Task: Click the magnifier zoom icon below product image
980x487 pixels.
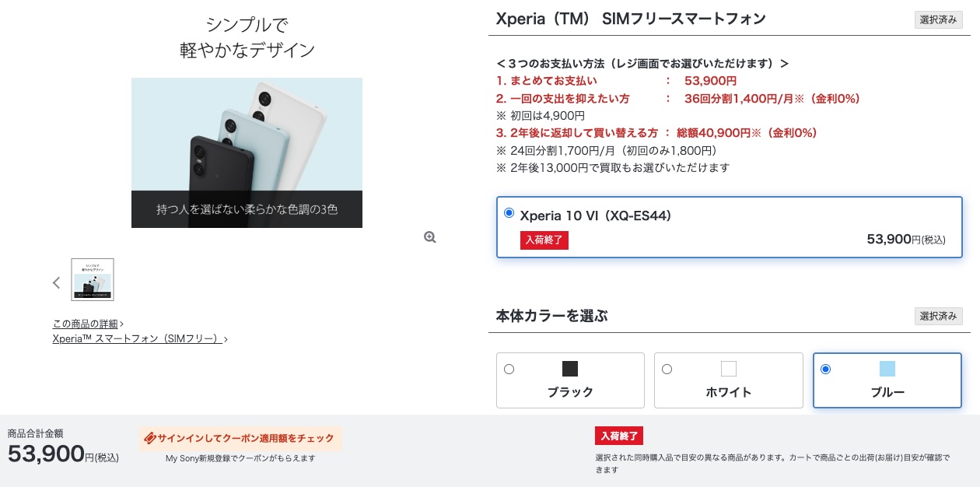Action: [x=430, y=237]
